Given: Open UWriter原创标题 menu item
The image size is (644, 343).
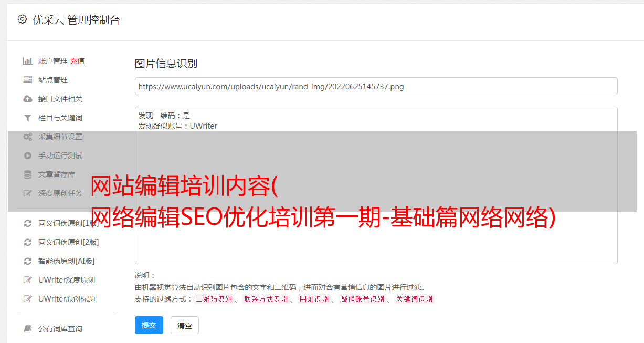Looking at the screenshot, I should click(67, 299).
